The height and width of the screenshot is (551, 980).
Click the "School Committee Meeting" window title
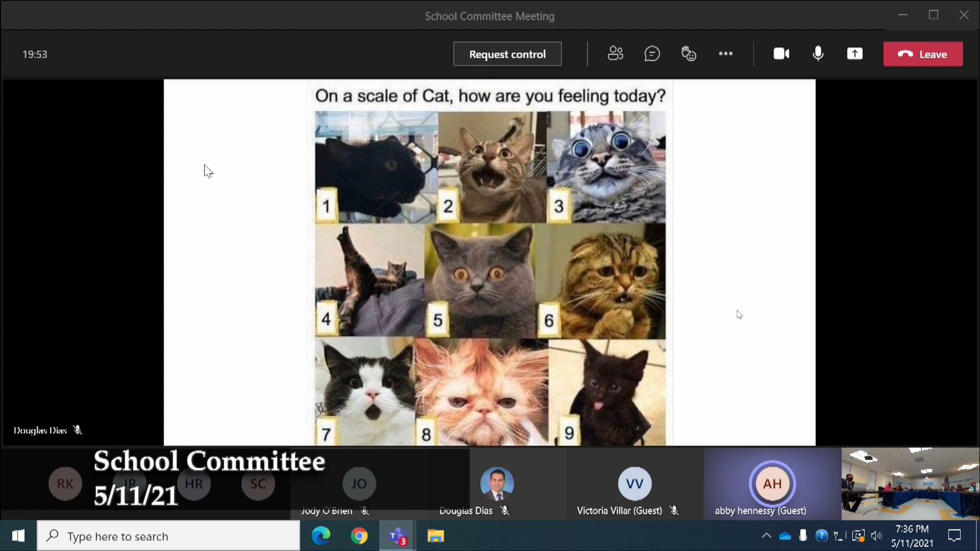490,16
